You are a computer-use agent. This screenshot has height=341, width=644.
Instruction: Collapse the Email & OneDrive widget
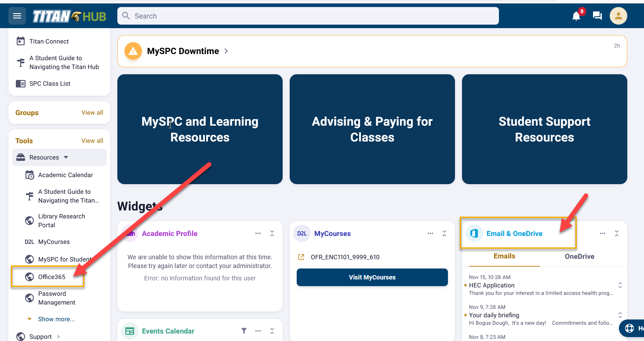coord(616,233)
